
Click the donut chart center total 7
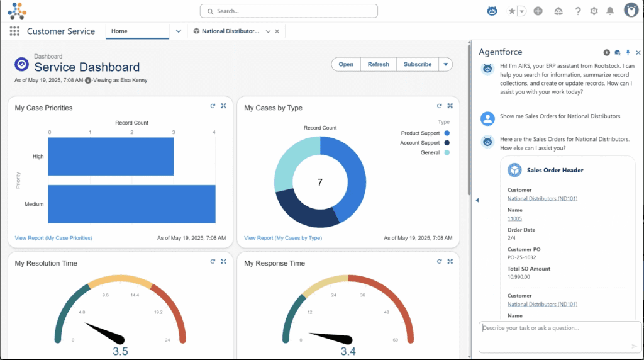point(320,182)
